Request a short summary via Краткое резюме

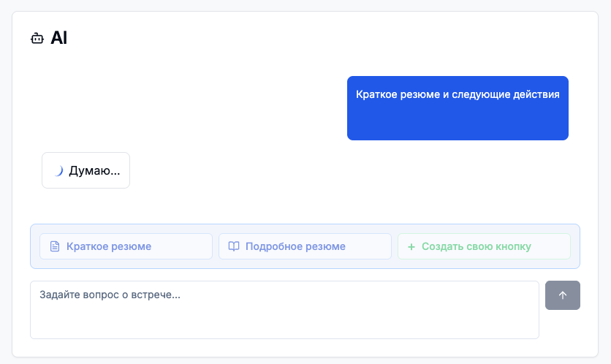coord(126,246)
